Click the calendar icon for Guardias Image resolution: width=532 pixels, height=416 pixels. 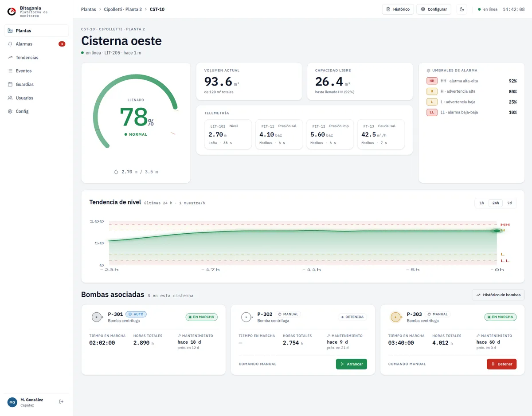pos(10,84)
